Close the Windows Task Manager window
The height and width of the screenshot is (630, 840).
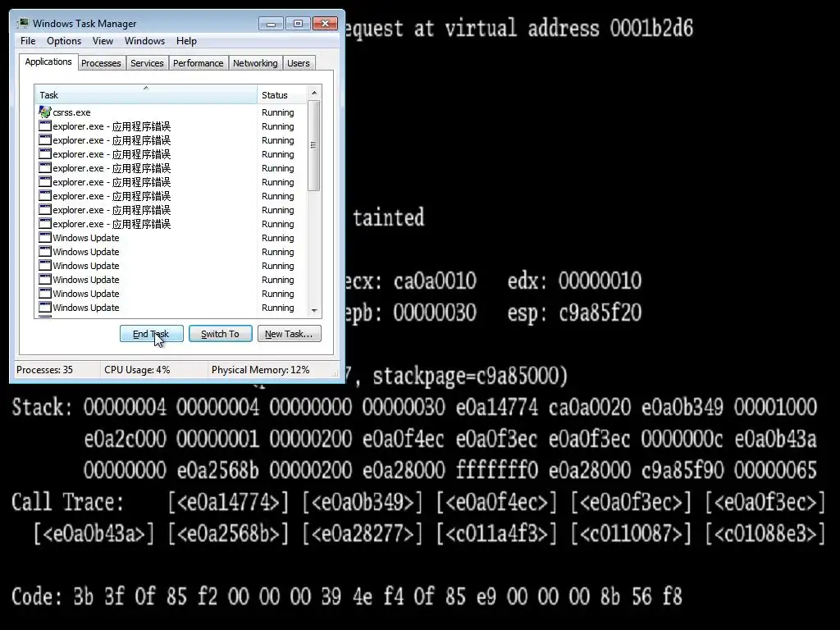tap(325, 24)
